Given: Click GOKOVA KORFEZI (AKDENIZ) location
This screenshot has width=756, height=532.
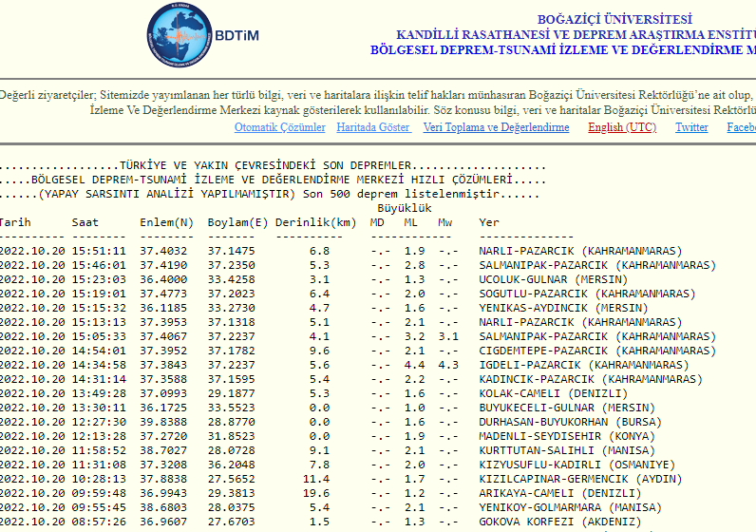Looking at the screenshot, I should coord(560,522).
